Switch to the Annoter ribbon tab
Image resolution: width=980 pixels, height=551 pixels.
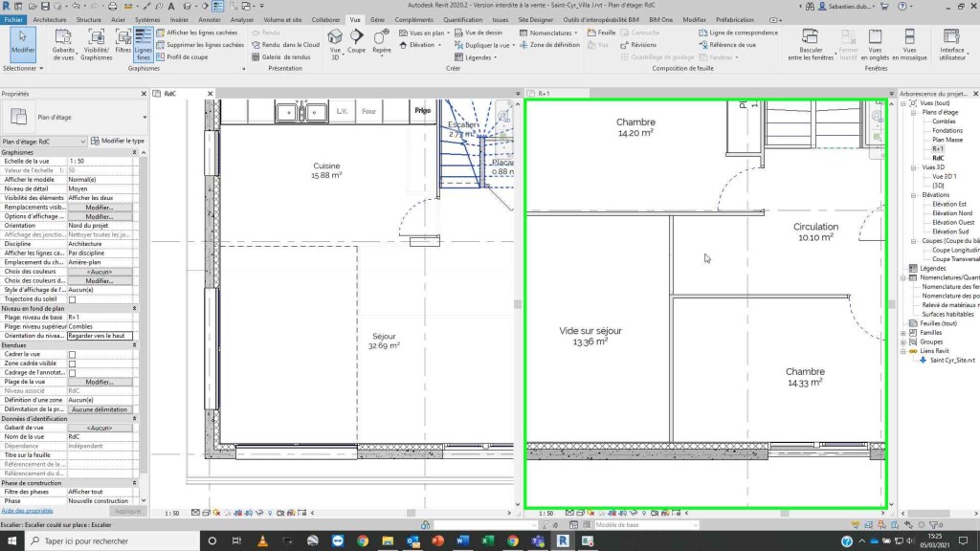coord(210,19)
